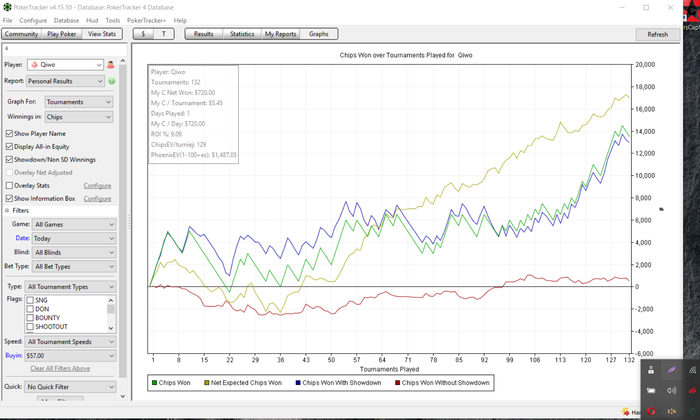Viewport: 700px width, 420px height.
Task: Uncheck Show Player Name
Action: (10, 133)
